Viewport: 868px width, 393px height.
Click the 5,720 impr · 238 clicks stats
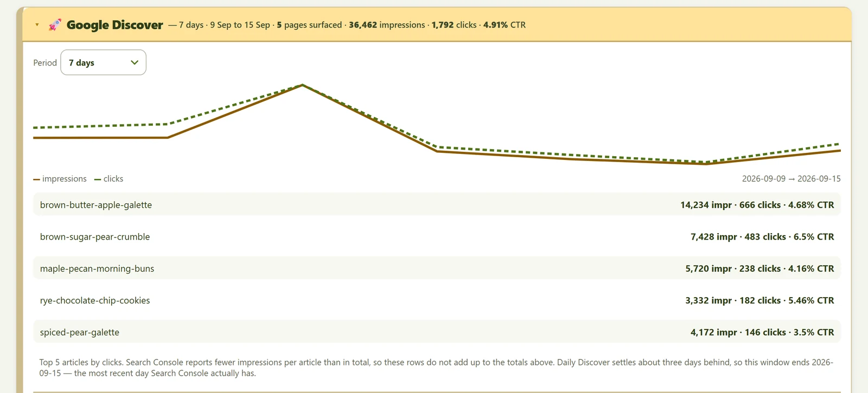(x=759, y=269)
